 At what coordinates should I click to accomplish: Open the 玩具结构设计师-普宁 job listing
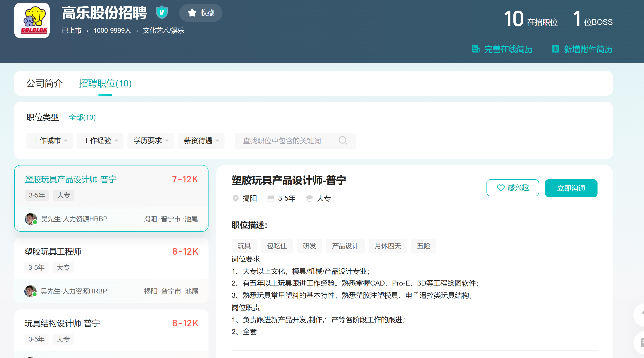pyautogui.click(x=111, y=334)
